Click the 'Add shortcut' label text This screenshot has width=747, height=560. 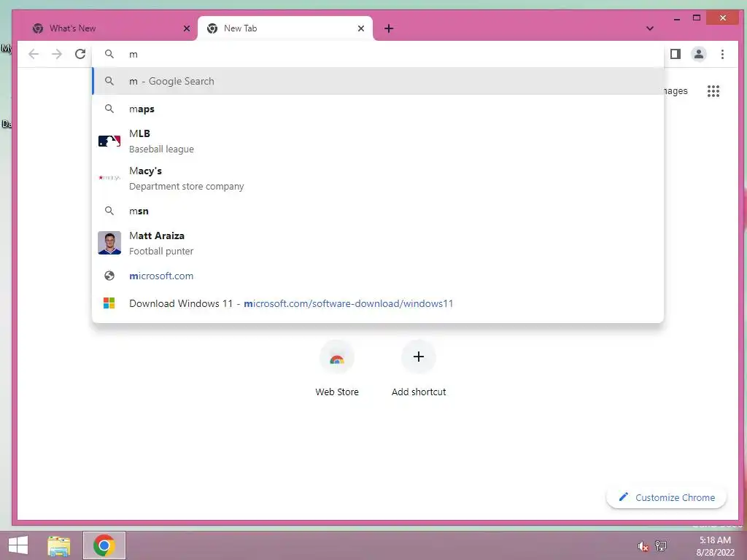pos(419,392)
